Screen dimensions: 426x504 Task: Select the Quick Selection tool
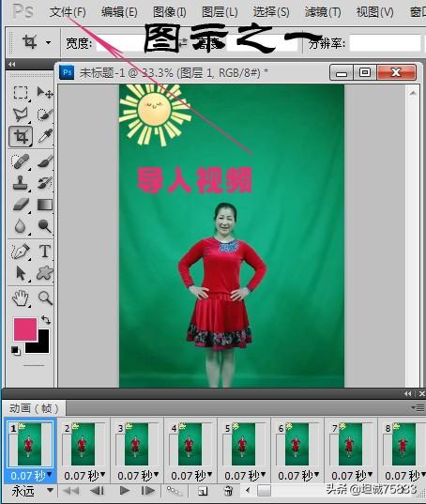[45, 115]
